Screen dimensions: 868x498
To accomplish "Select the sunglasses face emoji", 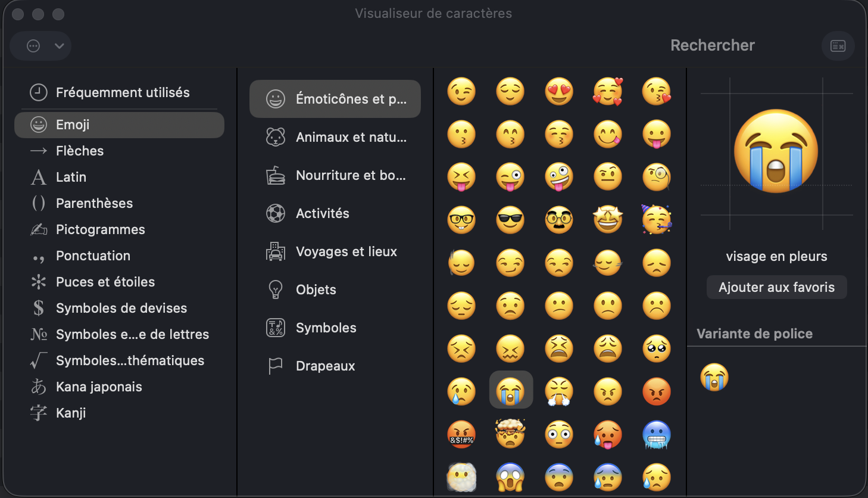I will pos(510,220).
